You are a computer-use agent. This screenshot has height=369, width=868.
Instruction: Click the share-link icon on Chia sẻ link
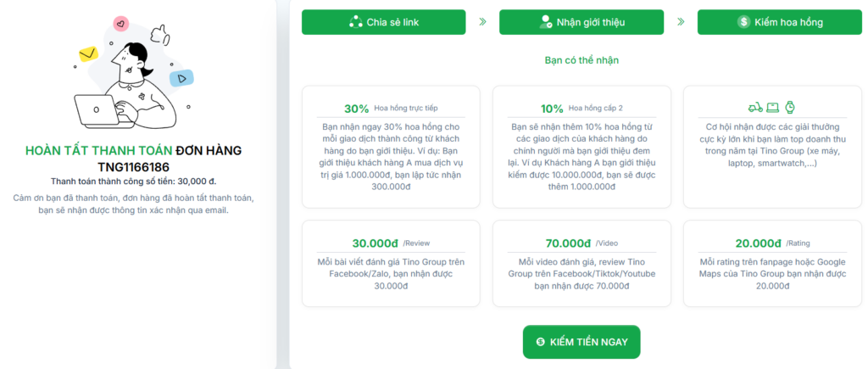point(355,22)
